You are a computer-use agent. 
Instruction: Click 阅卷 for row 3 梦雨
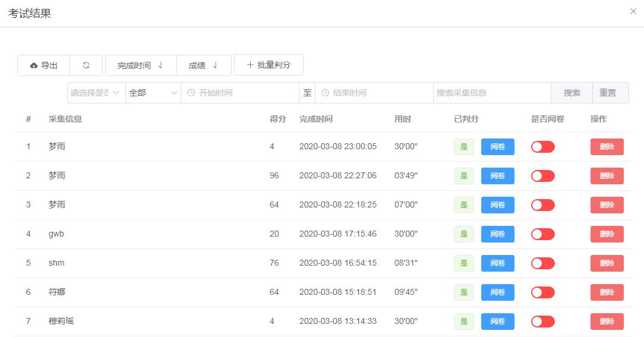tap(497, 205)
